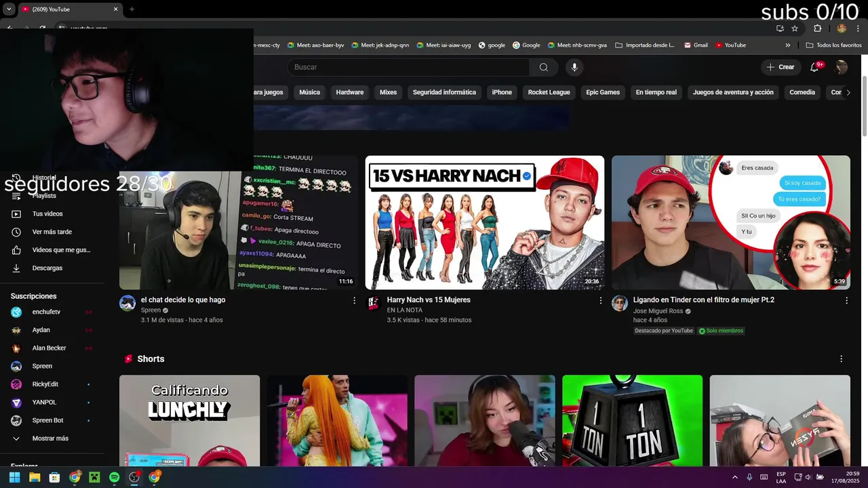Show more filter chips with right arrow
The width and height of the screenshot is (868, 488).
(848, 93)
